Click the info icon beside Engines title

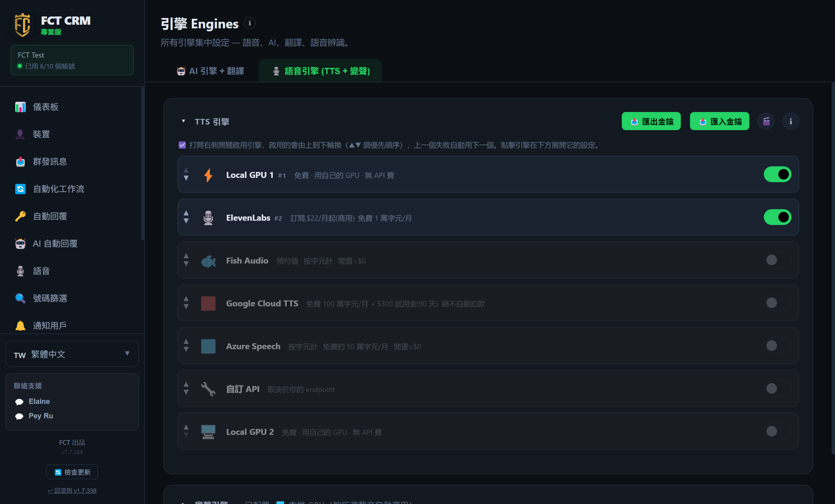click(250, 23)
